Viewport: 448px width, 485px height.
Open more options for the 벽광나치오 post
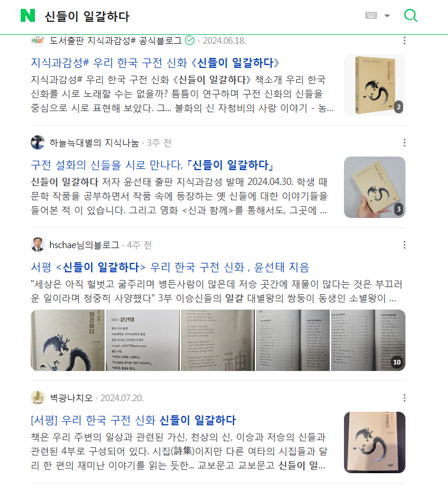404,398
